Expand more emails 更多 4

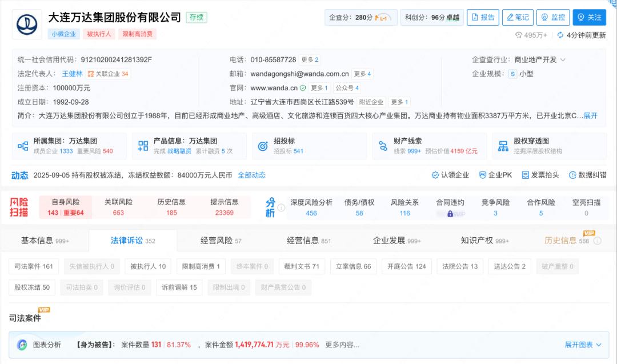(362, 74)
